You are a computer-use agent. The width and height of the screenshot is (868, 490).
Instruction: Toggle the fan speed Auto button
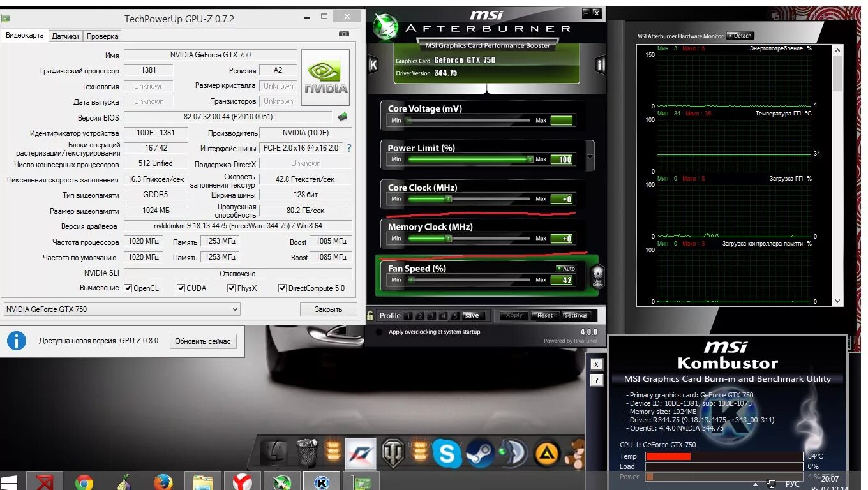[565, 268]
